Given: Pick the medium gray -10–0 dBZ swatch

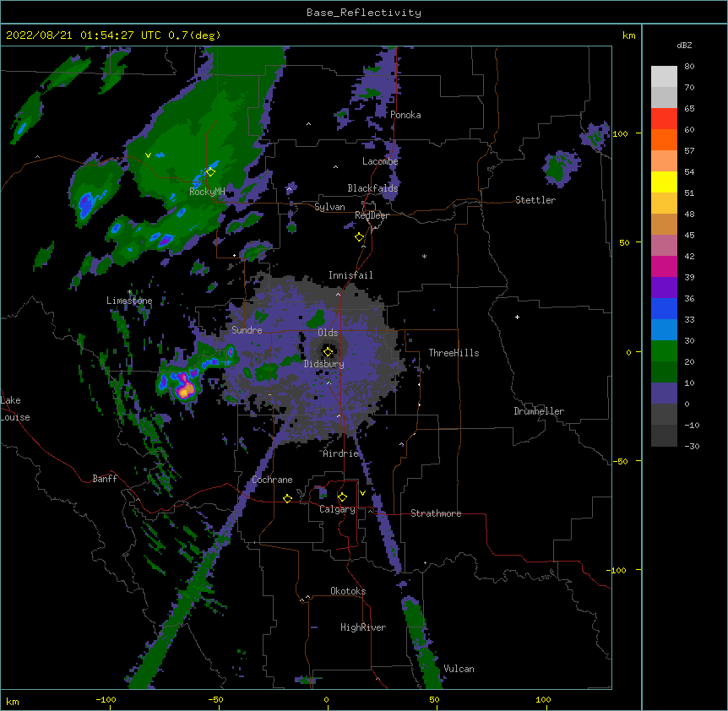Looking at the screenshot, I should [664, 415].
